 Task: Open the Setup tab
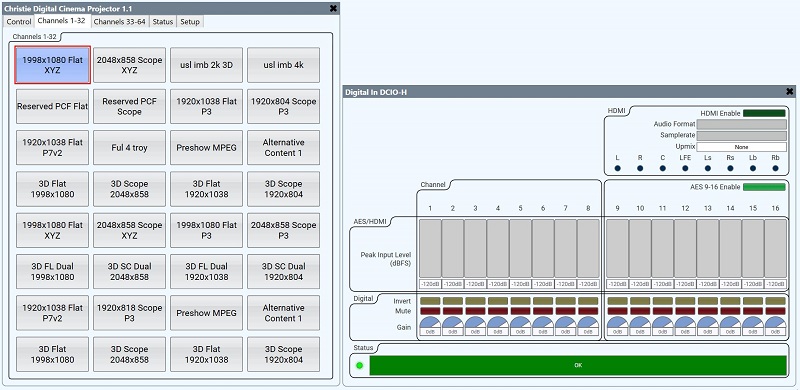pyautogui.click(x=190, y=21)
